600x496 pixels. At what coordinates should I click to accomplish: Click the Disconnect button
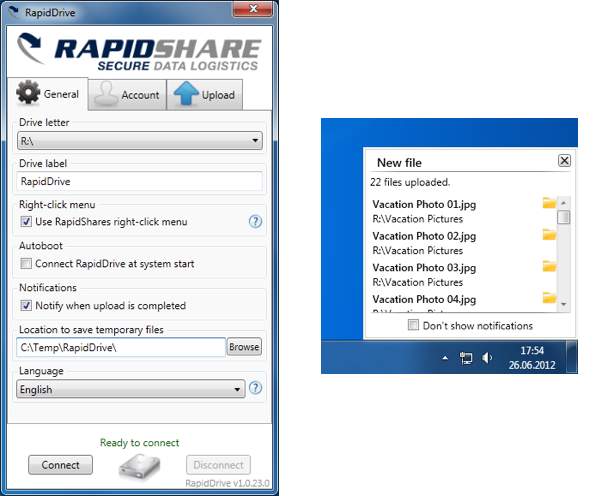(x=218, y=465)
